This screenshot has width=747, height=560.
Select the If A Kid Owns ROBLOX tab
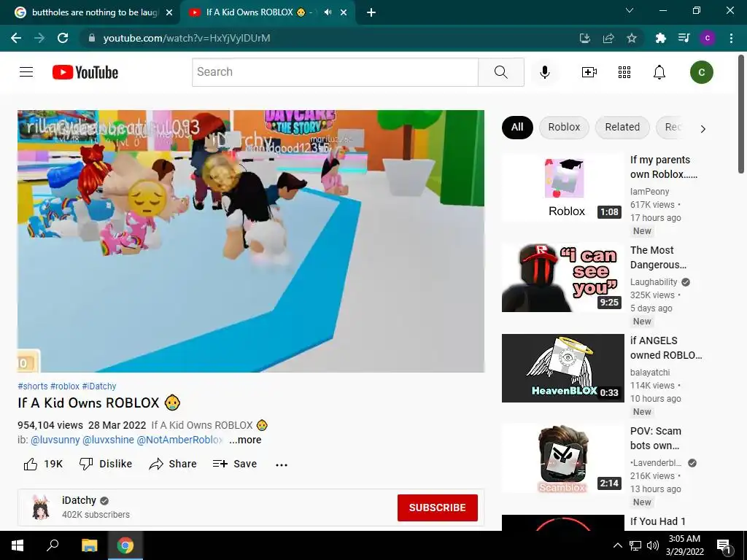[x=259, y=12]
